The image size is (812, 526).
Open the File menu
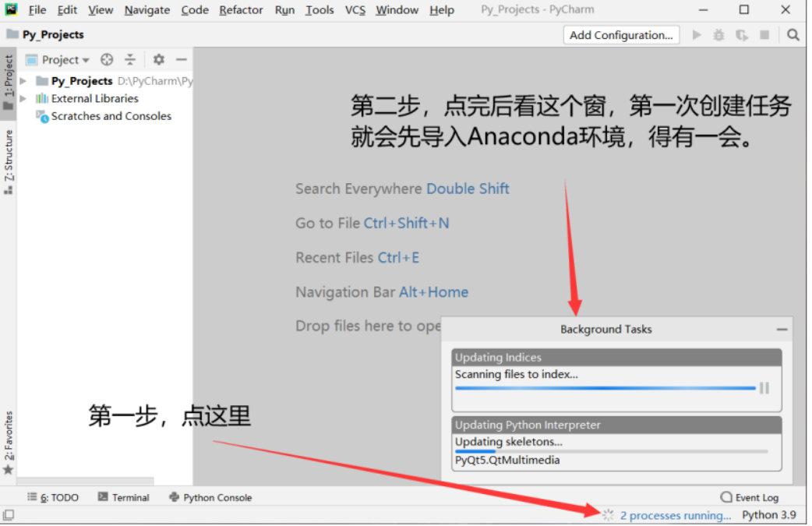(37, 10)
